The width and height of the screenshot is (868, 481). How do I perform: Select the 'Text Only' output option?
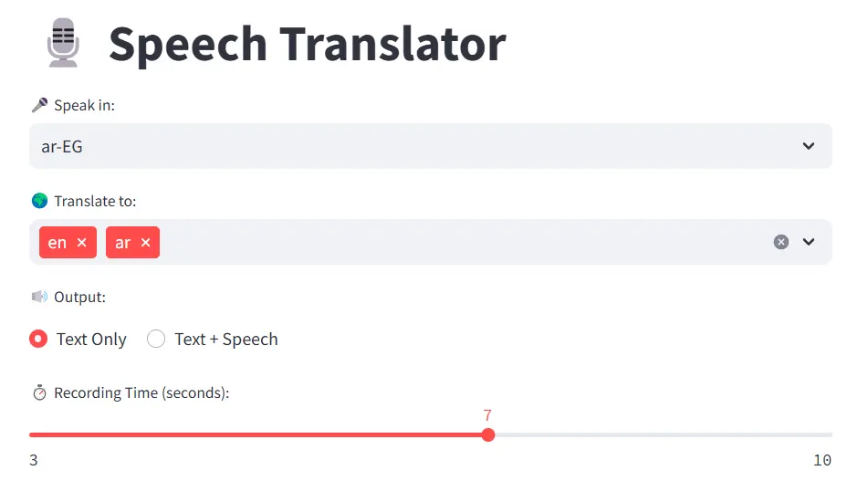(x=38, y=339)
